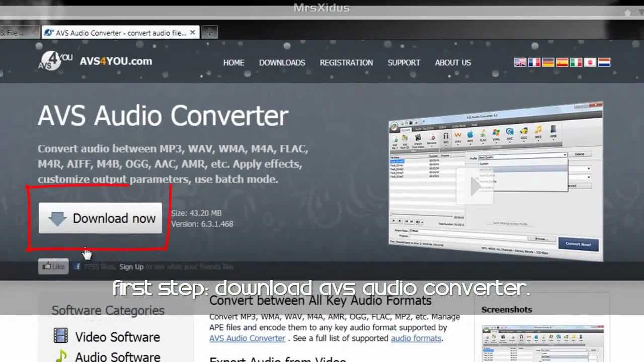Viewport: 644px width, 362px height.
Task: Select the Spanish flag language icon
Action: coord(562,62)
